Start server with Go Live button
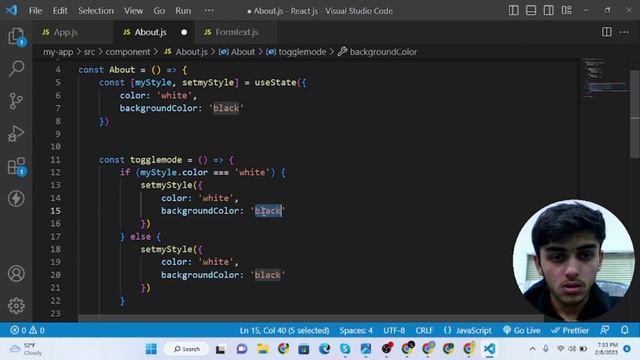640x360 pixels. tap(522, 330)
